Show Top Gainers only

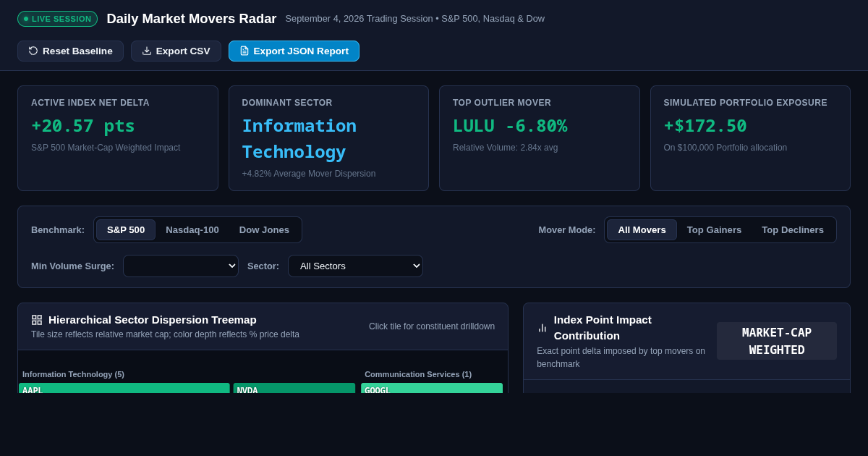point(714,229)
